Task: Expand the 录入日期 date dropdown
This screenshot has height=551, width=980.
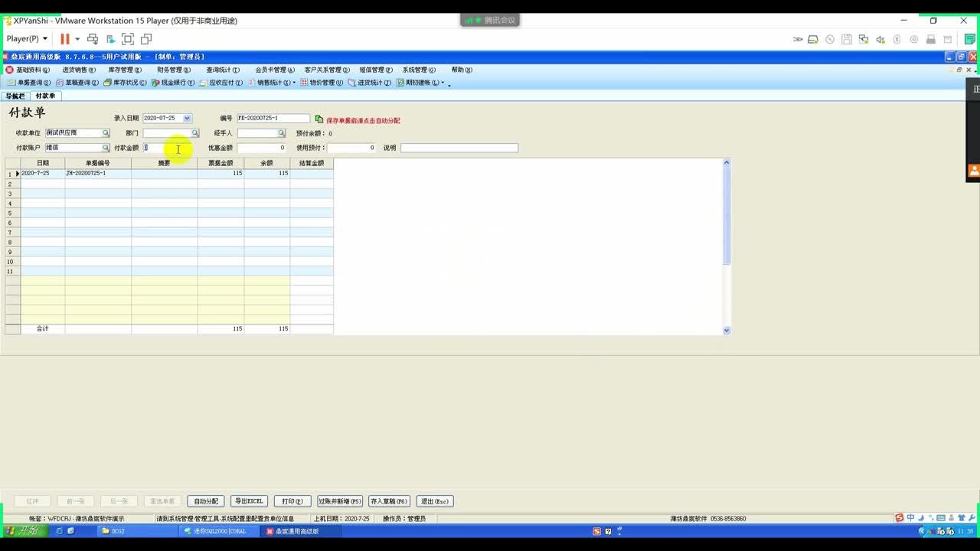Action: coord(187,119)
